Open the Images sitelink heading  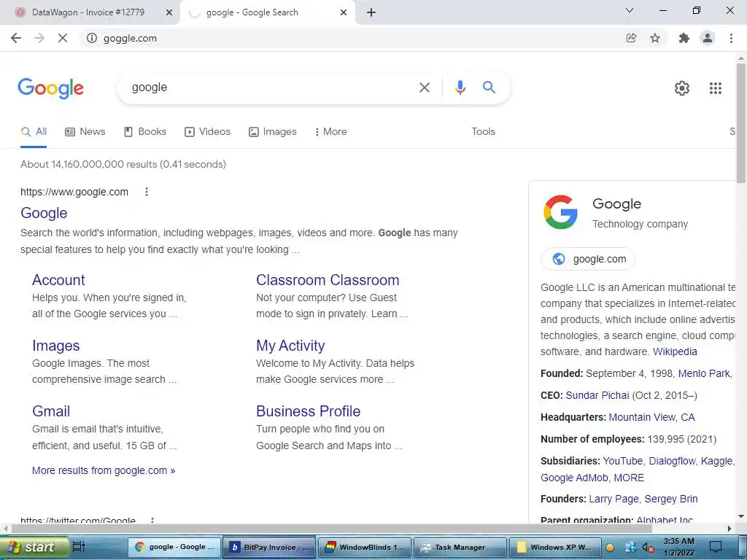[x=55, y=346]
